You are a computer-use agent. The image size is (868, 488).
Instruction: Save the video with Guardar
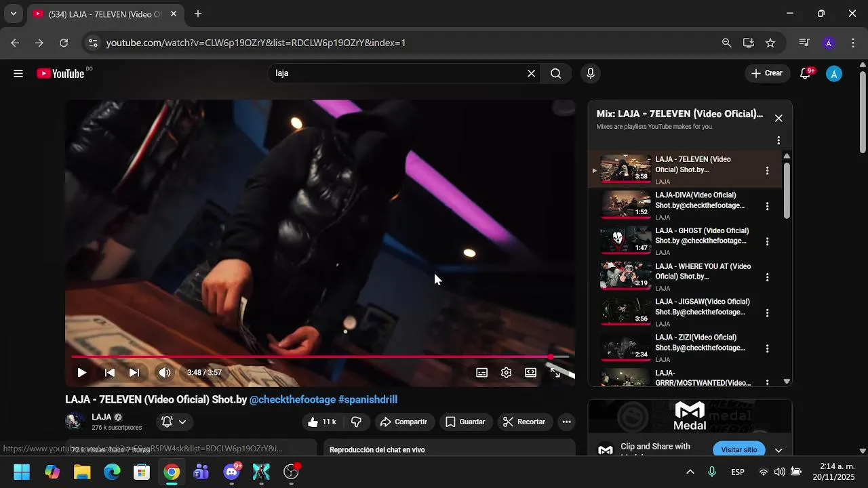point(465,422)
